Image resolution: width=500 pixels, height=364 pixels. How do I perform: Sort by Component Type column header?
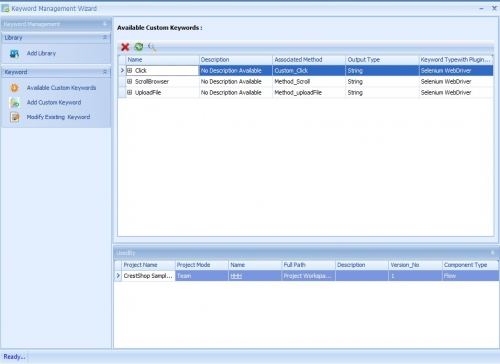tap(470, 265)
